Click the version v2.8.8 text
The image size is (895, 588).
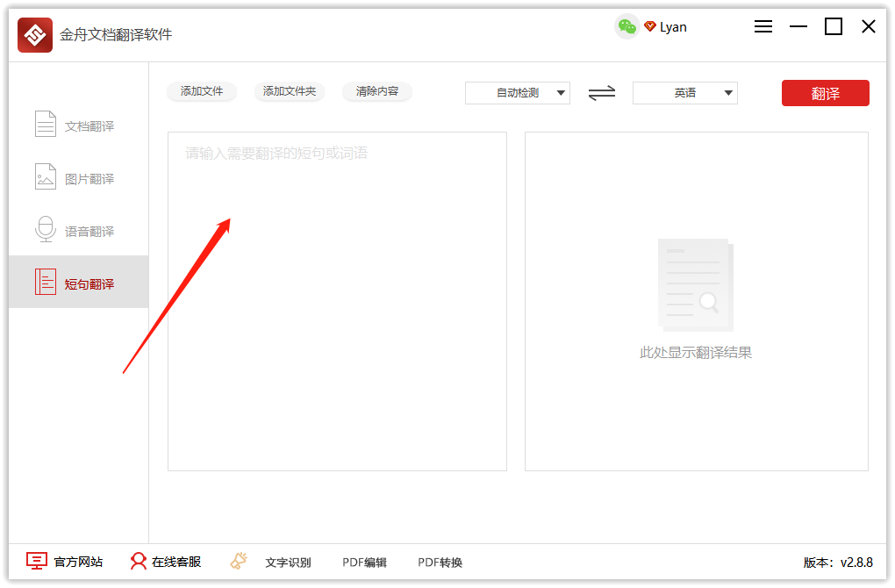coord(838,563)
